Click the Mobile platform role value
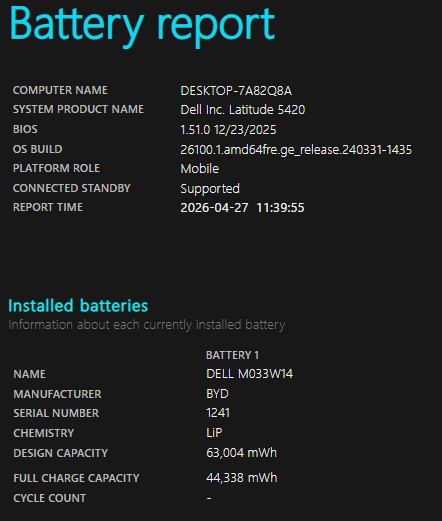 coord(200,169)
